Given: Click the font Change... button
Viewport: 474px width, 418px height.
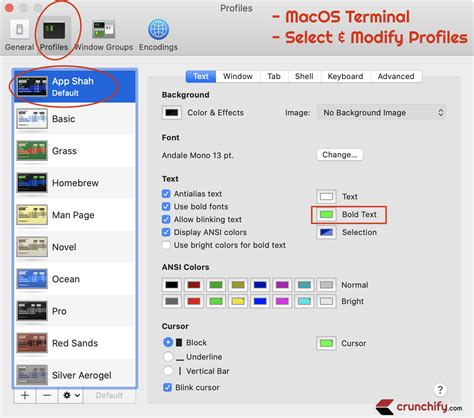Looking at the screenshot, I should [339, 155].
